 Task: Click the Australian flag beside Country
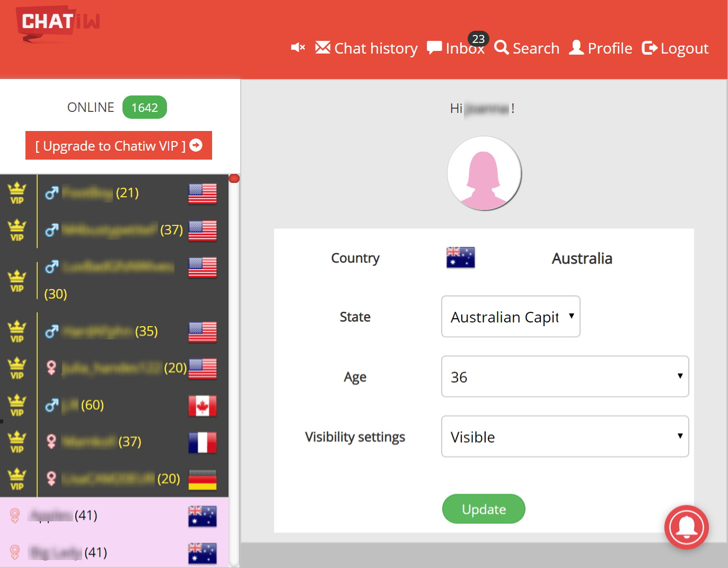click(x=459, y=258)
